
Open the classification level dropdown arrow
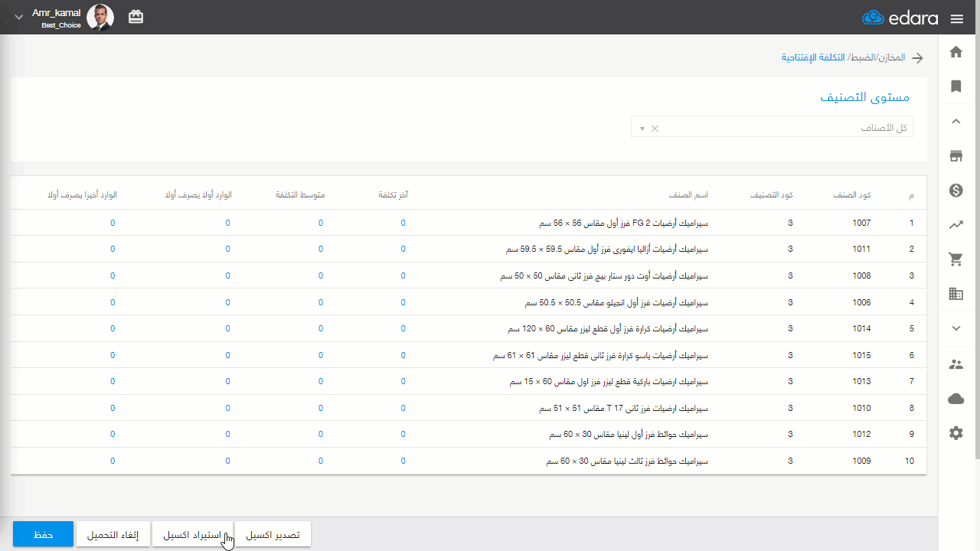(642, 129)
